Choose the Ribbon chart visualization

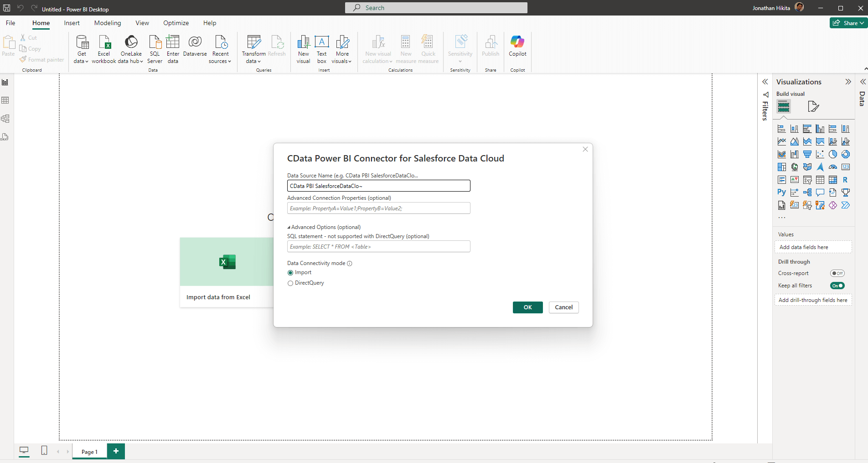click(x=782, y=154)
